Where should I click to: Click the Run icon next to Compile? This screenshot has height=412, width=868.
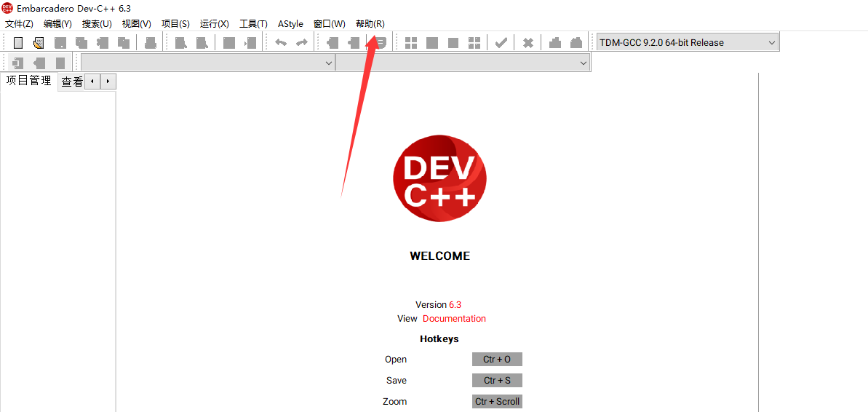pos(432,43)
